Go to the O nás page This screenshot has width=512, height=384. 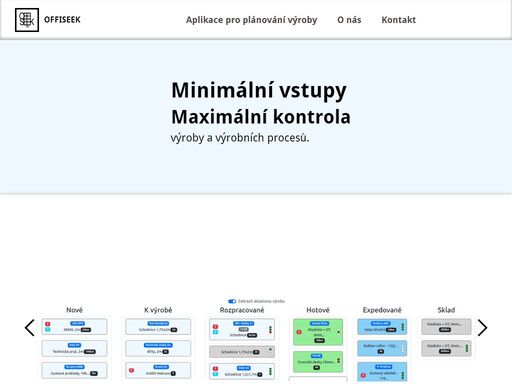349,20
